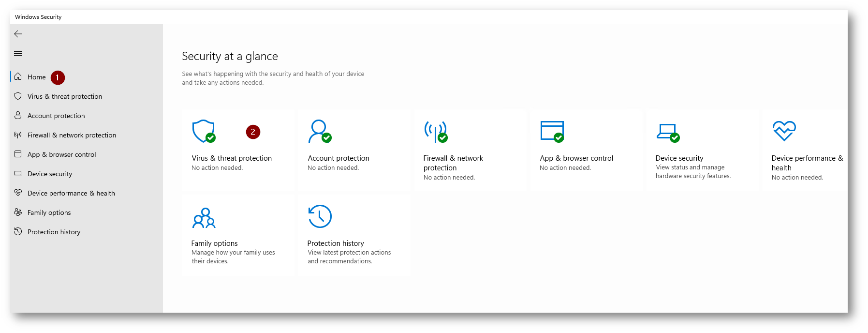Open the large history clock icon on the Protection history tile
The width and height of the screenshot is (868, 333).
coord(320,216)
